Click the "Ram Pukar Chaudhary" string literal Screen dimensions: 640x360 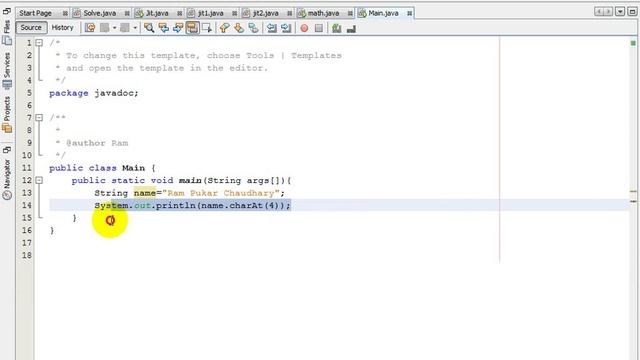tap(221, 193)
